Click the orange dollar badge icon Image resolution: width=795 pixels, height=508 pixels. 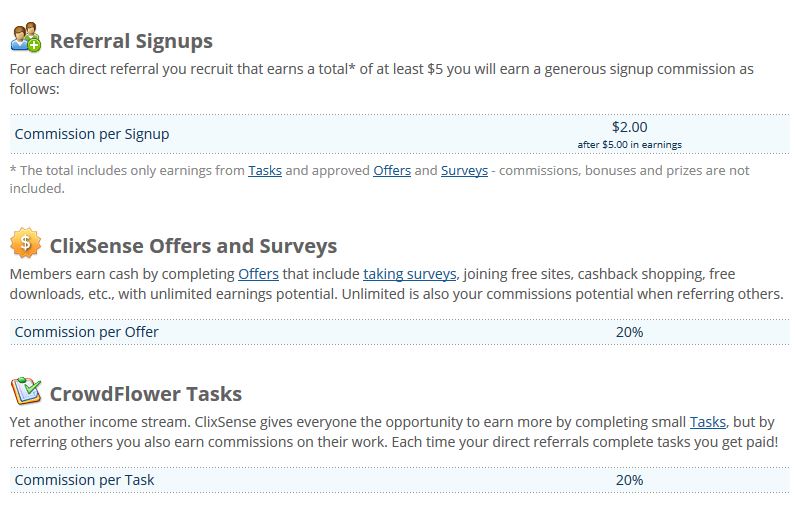click(x=25, y=242)
